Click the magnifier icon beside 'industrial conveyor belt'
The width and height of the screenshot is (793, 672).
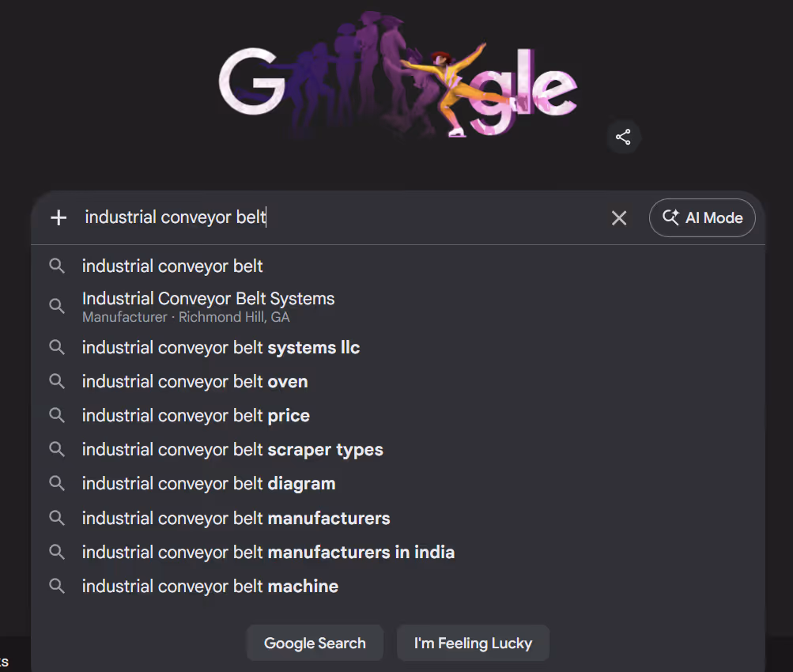tap(56, 266)
